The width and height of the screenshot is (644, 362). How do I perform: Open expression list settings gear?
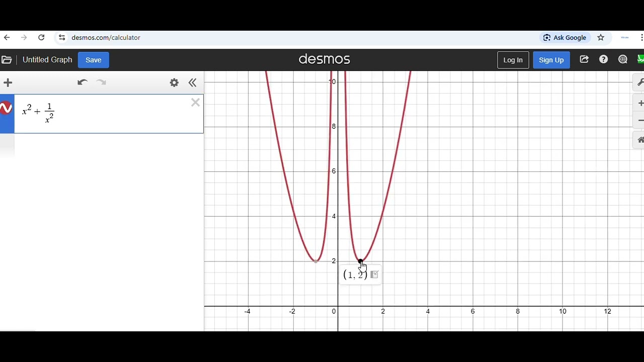click(x=174, y=83)
